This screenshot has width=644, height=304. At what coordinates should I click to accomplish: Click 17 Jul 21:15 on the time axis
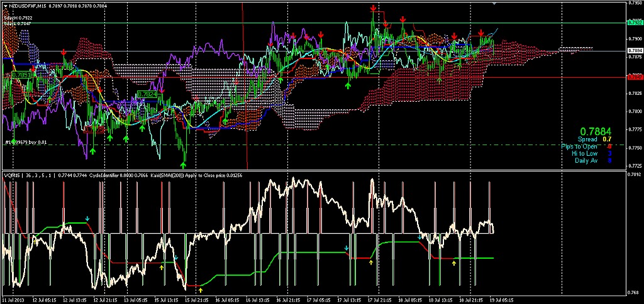pyautogui.click(x=380, y=300)
